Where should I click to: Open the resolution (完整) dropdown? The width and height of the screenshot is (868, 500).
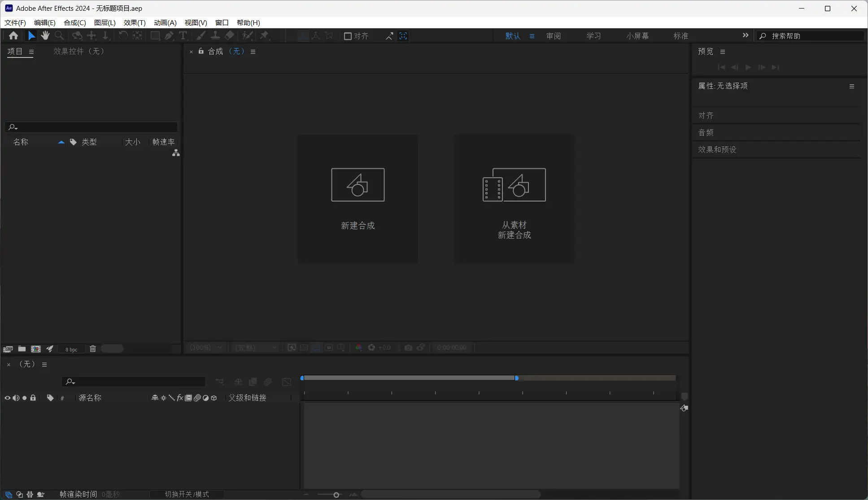click(x=255, y=347)
